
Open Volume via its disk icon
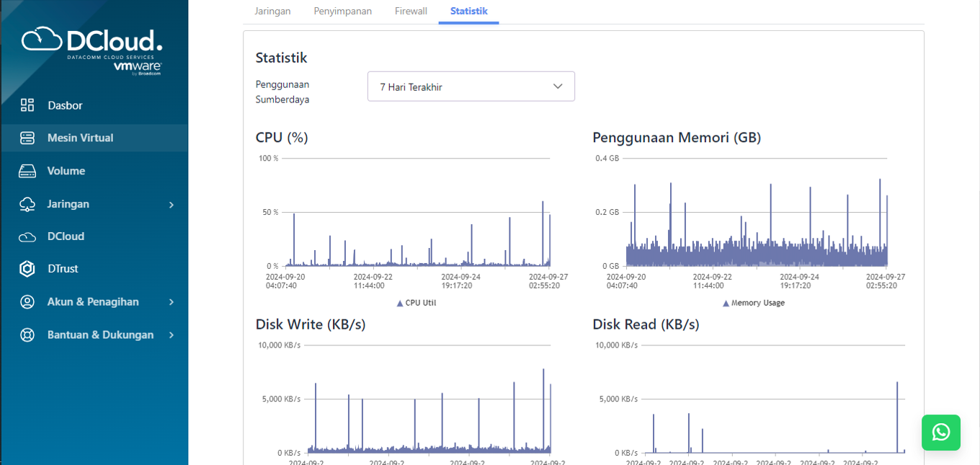click(27, 171)
